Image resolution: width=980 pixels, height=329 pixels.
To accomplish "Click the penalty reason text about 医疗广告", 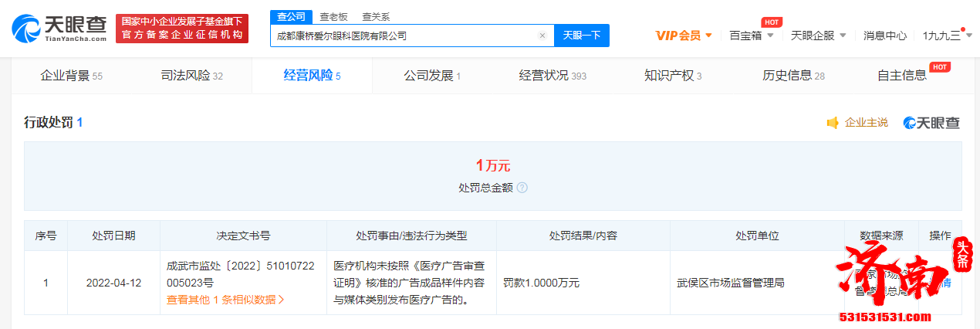I will pos(411,283).
